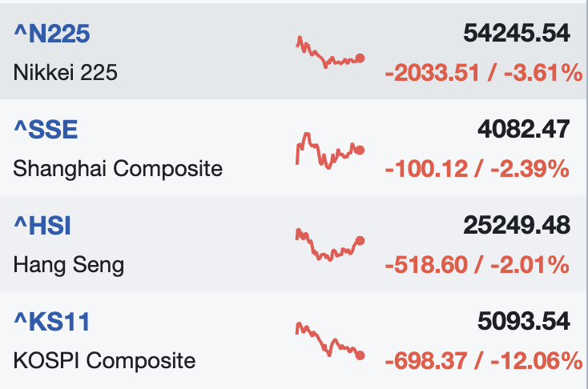The height and width of the screenshot is (389, 588).
Task: Click the Hang Seng price 25249.48
Action: pos(516,226)
